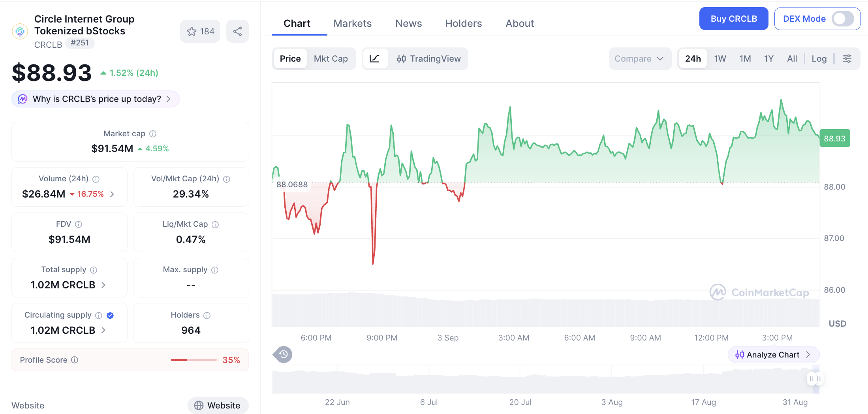Expand the Volume (24h) chevron
868x414 pixels.
(x=112, y=194)
